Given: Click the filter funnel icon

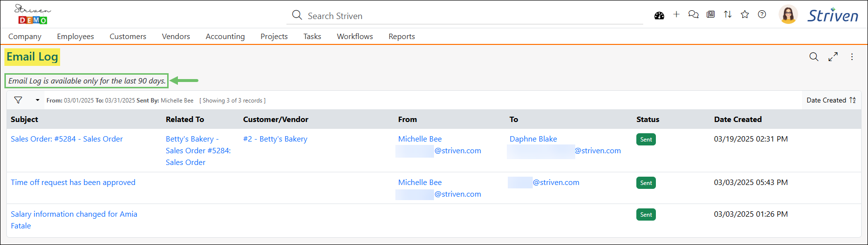Looking at the screenshot, I should 18,100.
